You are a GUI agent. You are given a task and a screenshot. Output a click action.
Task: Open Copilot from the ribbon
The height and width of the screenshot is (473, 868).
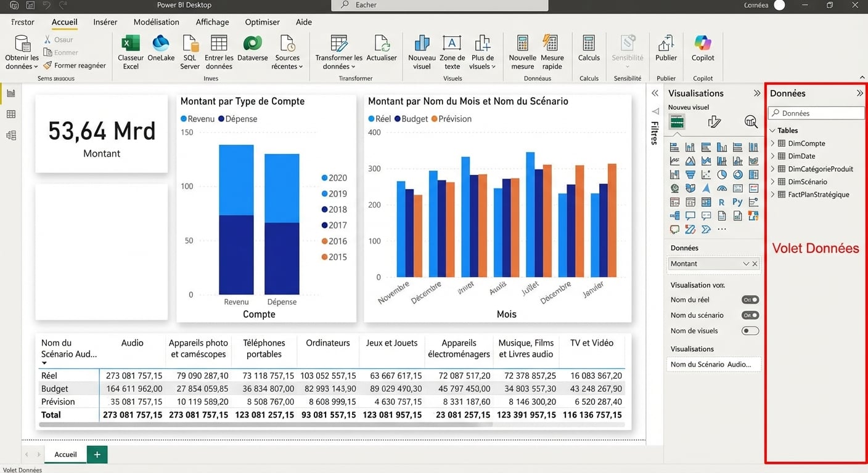coord(703,44)
